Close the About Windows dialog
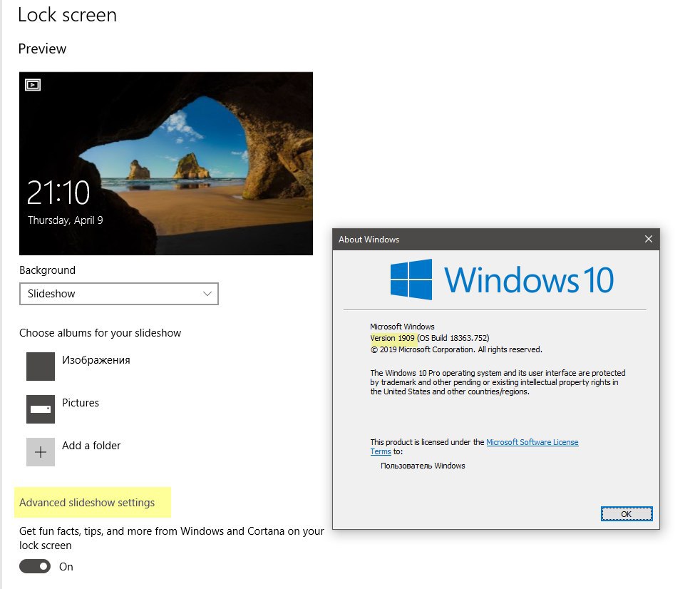 point(649,239)
